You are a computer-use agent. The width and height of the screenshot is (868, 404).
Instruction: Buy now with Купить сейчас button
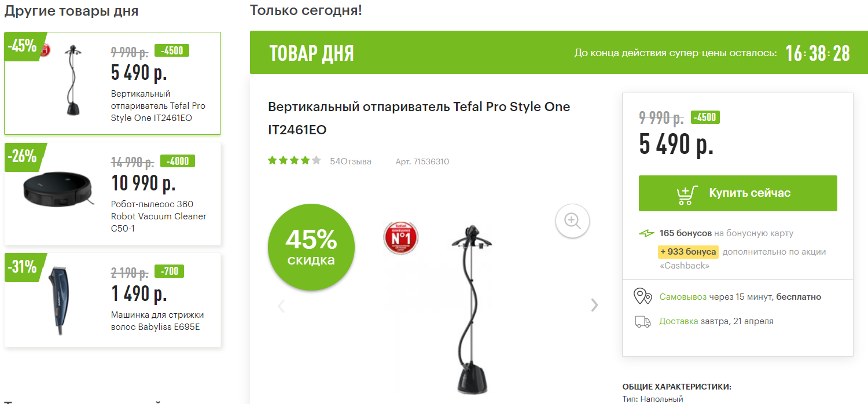[738, 193]
